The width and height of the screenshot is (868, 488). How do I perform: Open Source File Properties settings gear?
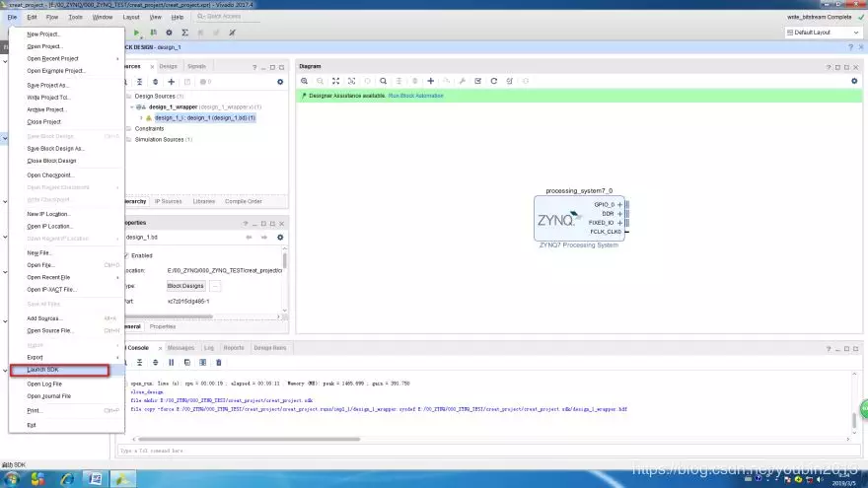point(280,238)
